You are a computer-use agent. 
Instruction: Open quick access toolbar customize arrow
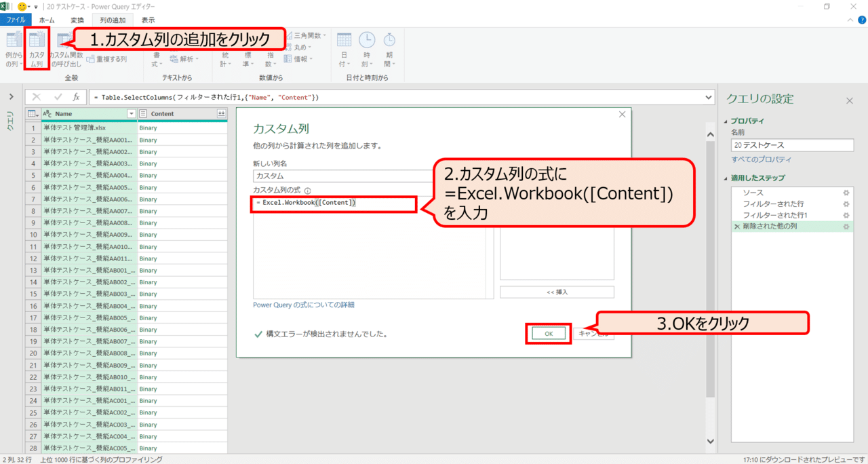click(x=36, y=6)
